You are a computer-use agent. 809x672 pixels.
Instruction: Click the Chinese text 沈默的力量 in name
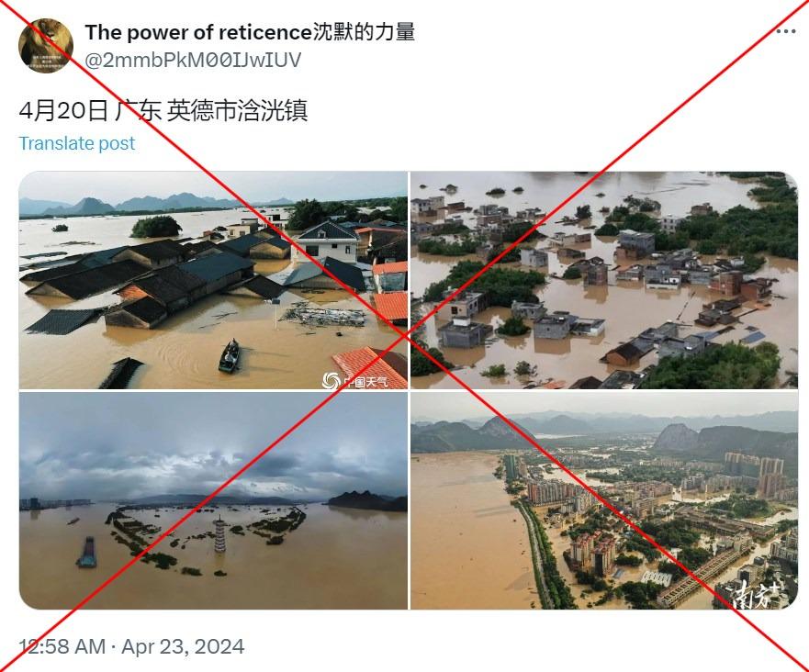(364, 32)
